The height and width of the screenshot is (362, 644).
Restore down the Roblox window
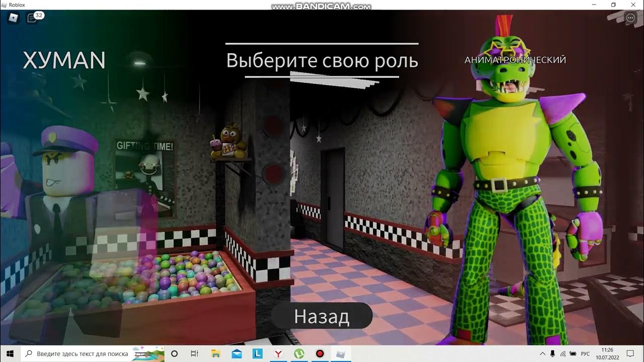point(613,5)
